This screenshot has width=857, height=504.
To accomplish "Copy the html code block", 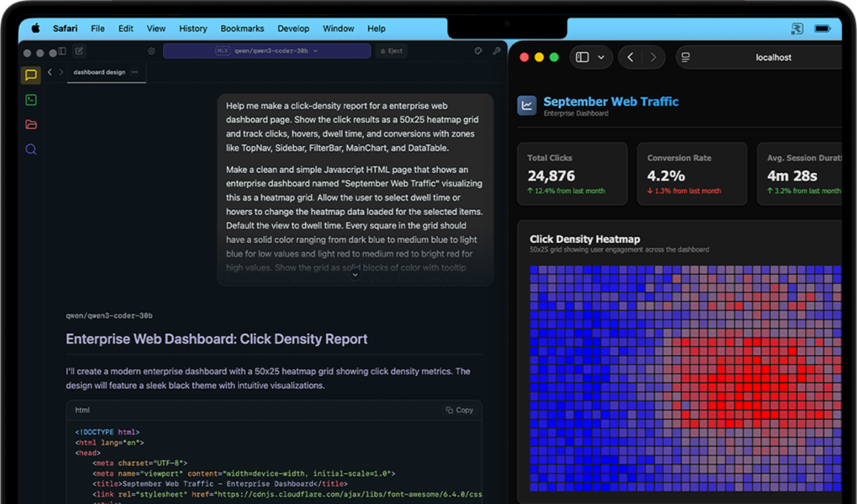I will pos(459,410).
